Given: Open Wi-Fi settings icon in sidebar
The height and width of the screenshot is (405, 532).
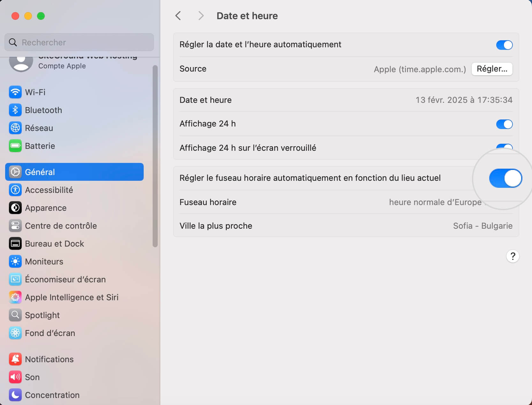Looking at the screenshot, I should pos(15,92).
